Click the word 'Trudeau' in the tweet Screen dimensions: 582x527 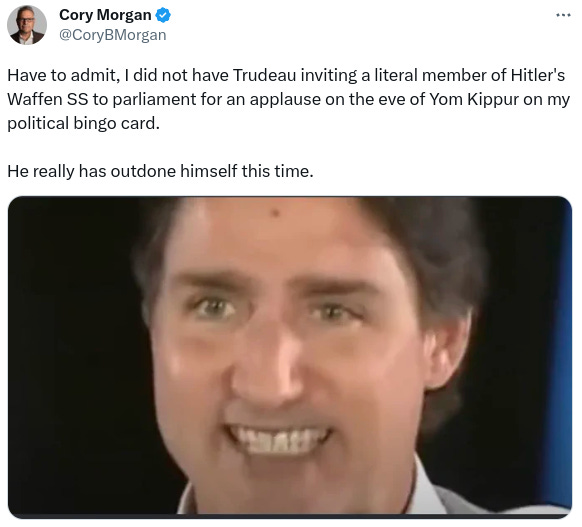tap(265, 75)
